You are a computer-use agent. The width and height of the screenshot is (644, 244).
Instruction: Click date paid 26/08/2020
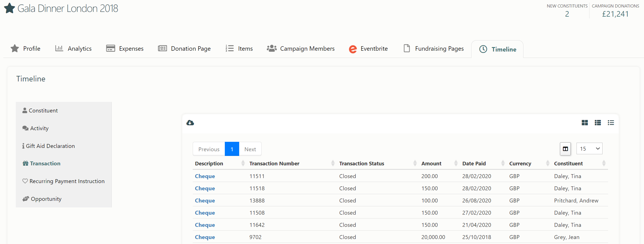tap(477, 201)
